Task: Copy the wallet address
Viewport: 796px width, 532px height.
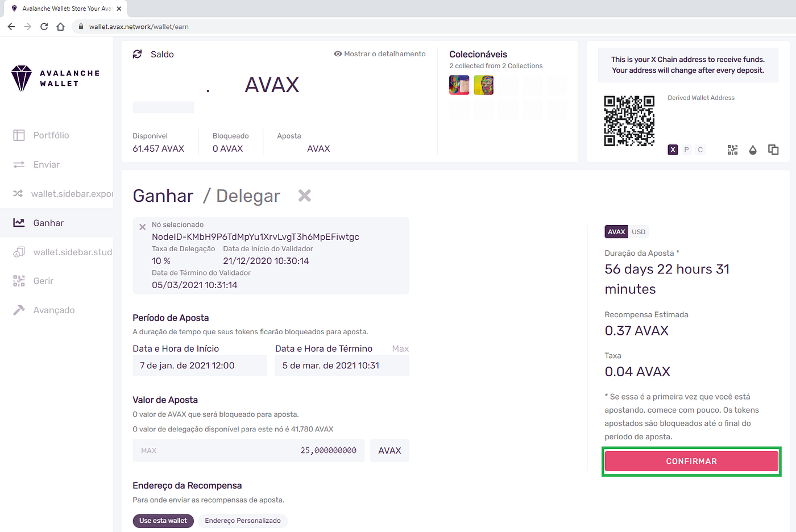Action: [773, 149]
